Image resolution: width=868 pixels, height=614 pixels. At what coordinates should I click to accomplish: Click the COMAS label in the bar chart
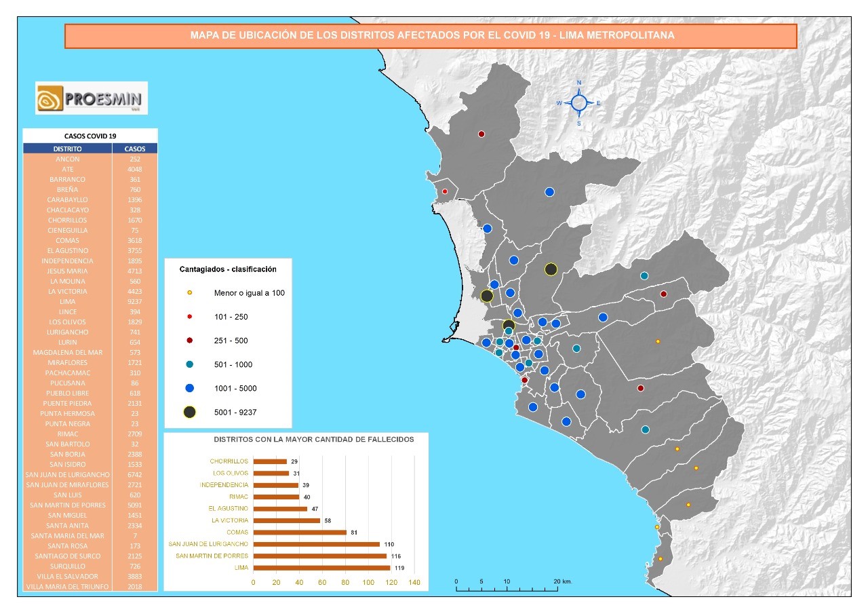[237, 532]
